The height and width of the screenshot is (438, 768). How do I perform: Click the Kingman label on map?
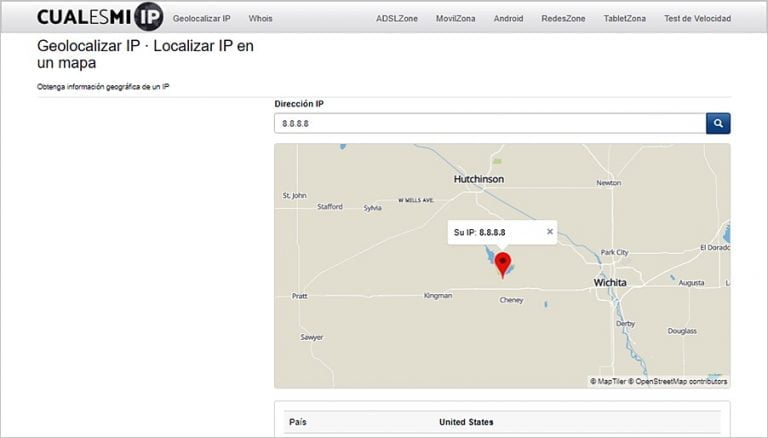tap(438, 296)
